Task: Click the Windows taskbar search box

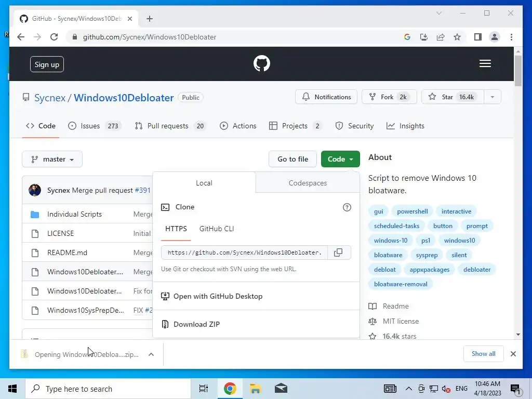Action: (108, 389)
